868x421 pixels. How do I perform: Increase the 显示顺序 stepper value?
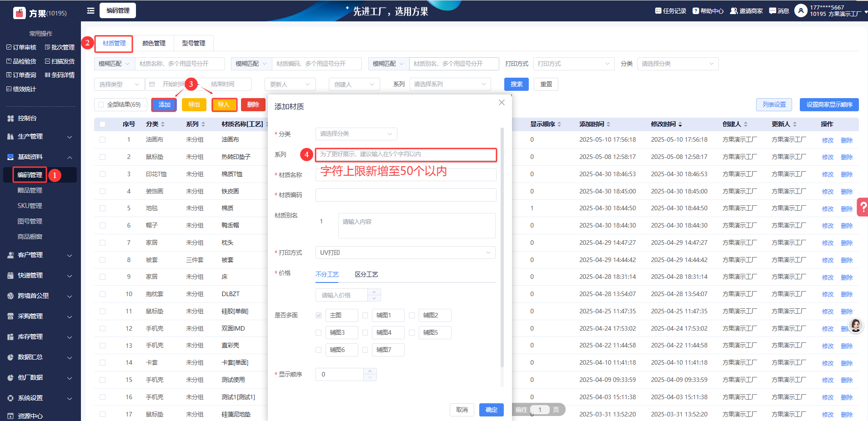(x=371, y=371)
